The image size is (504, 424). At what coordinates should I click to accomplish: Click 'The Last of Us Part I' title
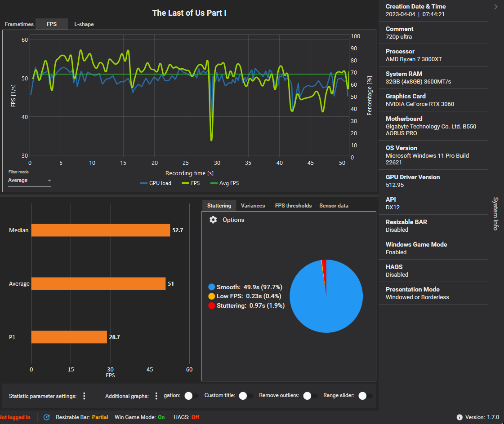pos(189,13)
